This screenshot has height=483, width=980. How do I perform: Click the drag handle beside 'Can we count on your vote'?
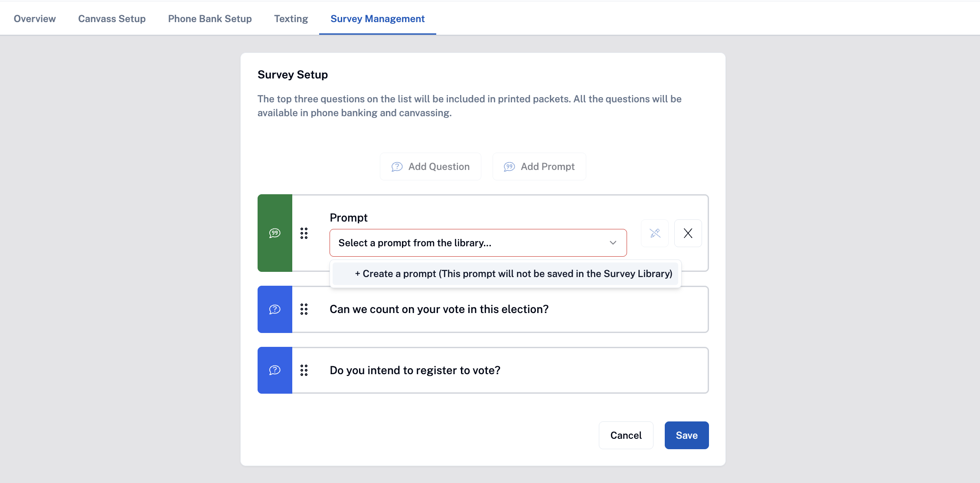304,309
